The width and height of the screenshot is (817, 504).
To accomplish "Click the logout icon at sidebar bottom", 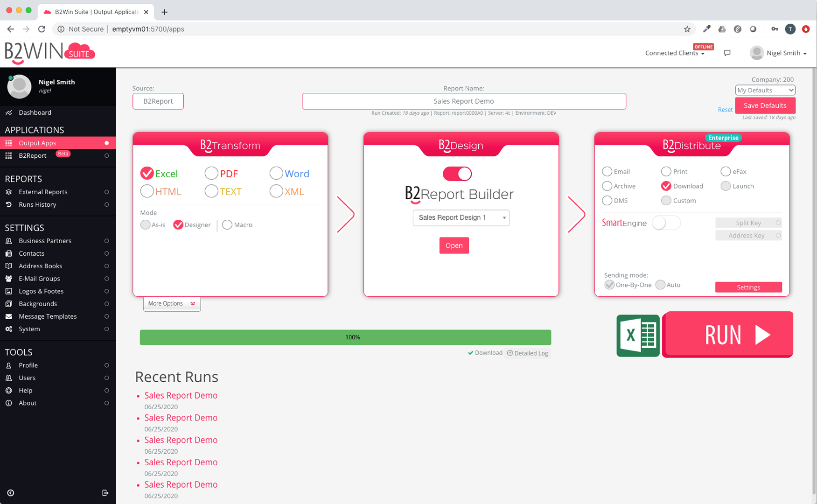I will 105,493.
